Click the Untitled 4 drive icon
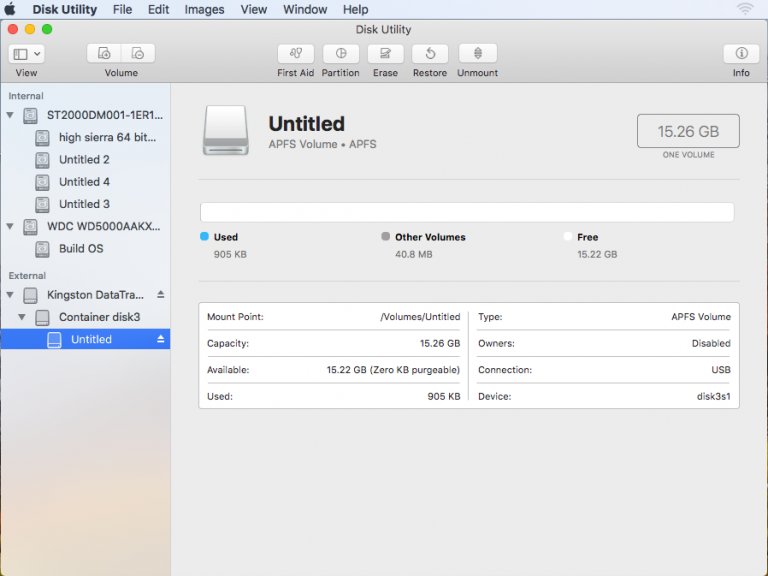Image resolution: width=768 pixels, height=576 pixels. click(x=43, y=182)
